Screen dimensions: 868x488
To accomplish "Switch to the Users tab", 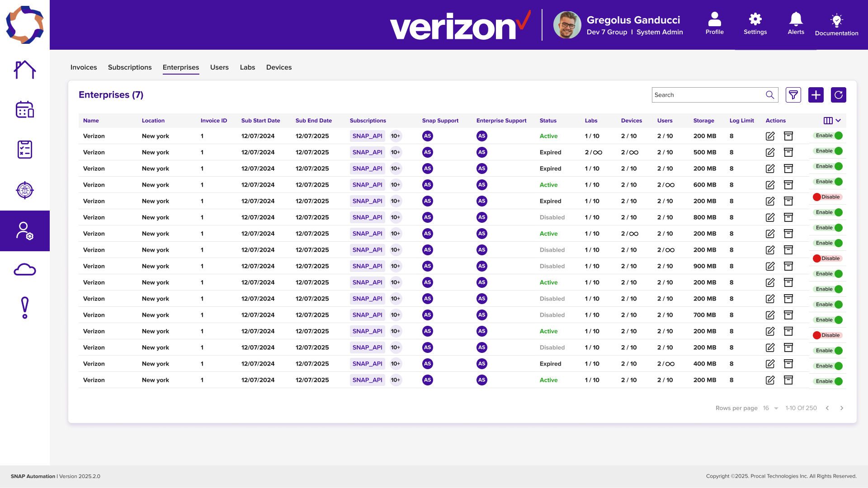I will 219,67.
